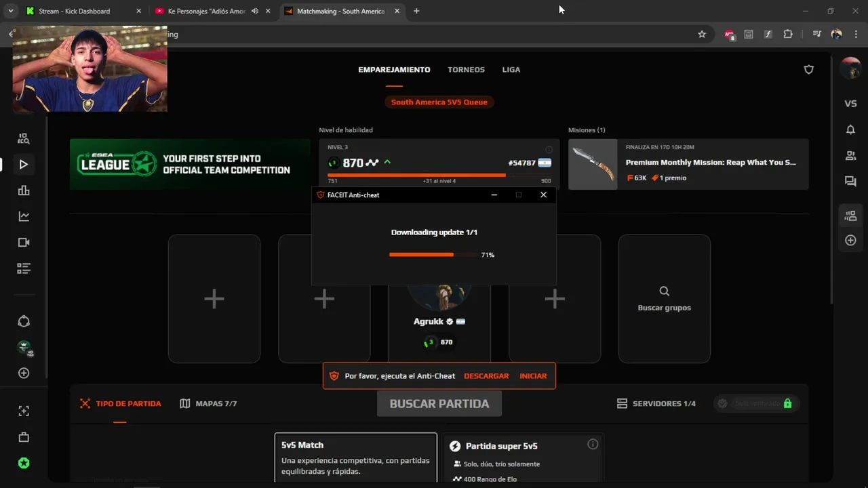Toggle the solo verificados locked switch
Screen dimensions: 868x488
pos(756,403)
